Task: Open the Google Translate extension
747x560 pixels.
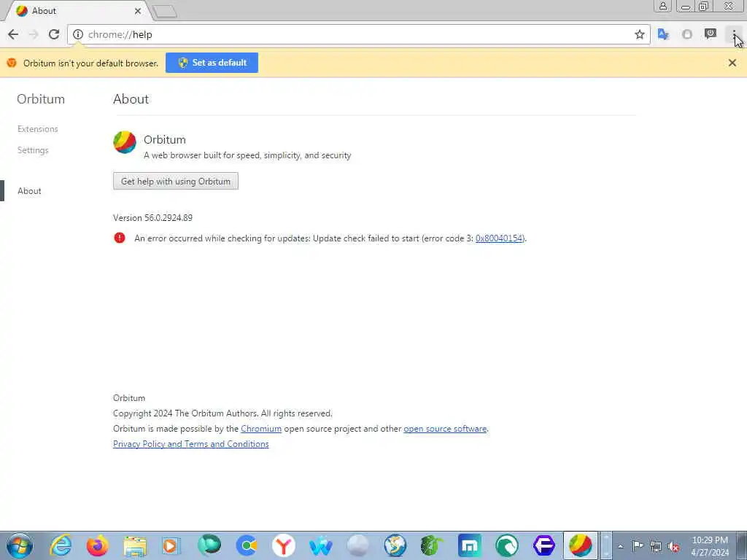Action: 663,34
